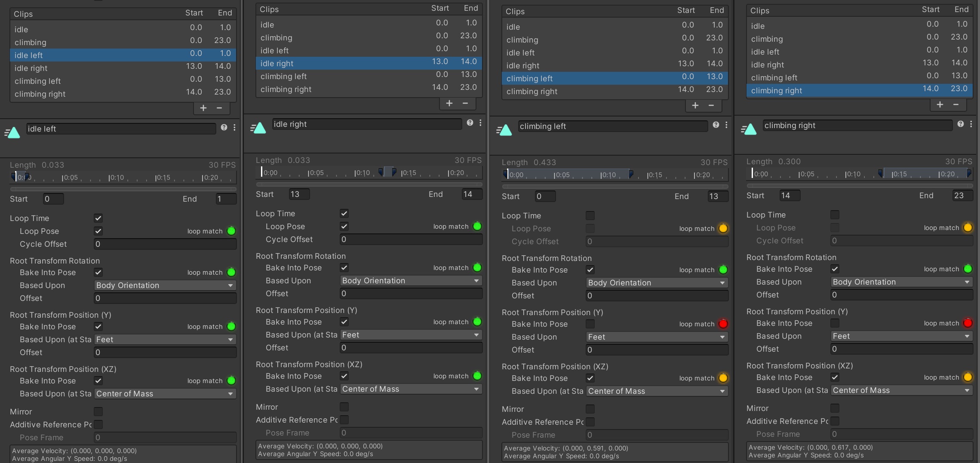
Task: Open the Feet dropdown on the climbing left panel
Action: 657,337
